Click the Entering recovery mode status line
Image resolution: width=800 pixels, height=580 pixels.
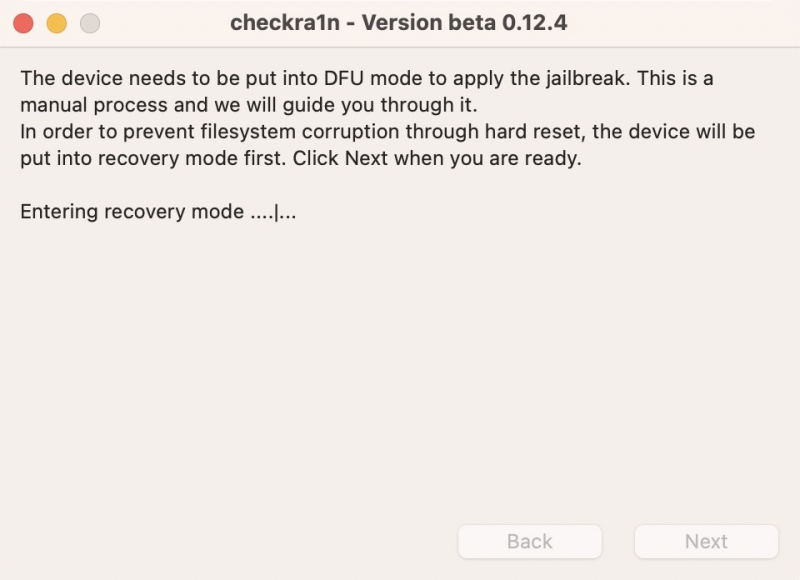(x=160, y=211)
